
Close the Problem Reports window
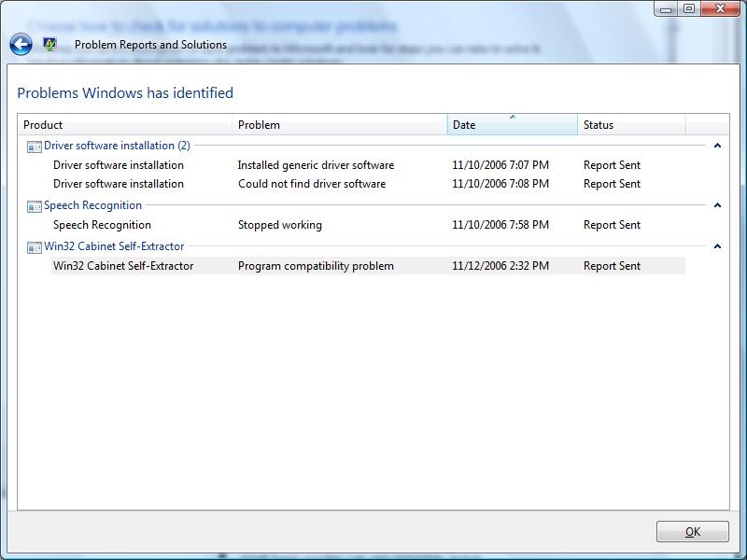(x=720, y=8)
